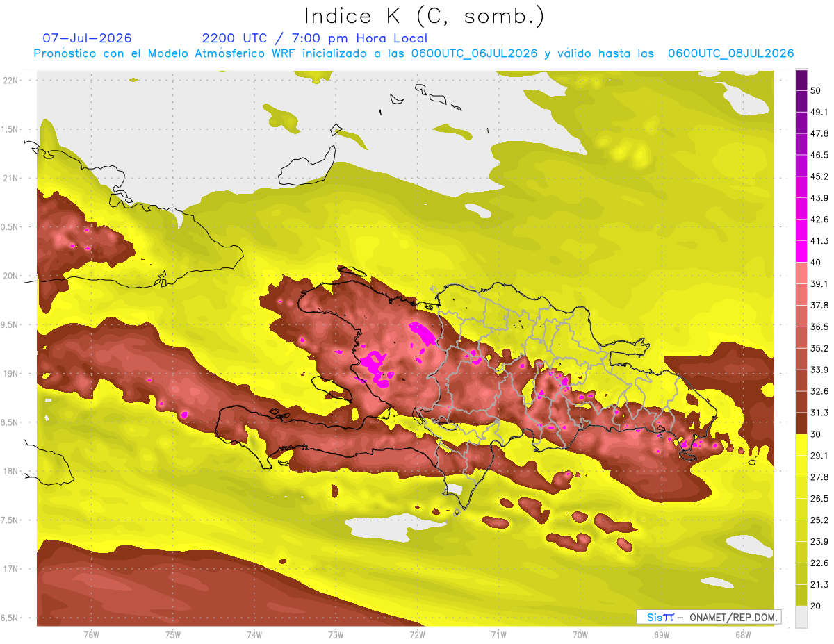Screen dimensions: 834x644
Task: Click the "70W" longitude label
Action: pyautogui.click(x=580, y=635)
